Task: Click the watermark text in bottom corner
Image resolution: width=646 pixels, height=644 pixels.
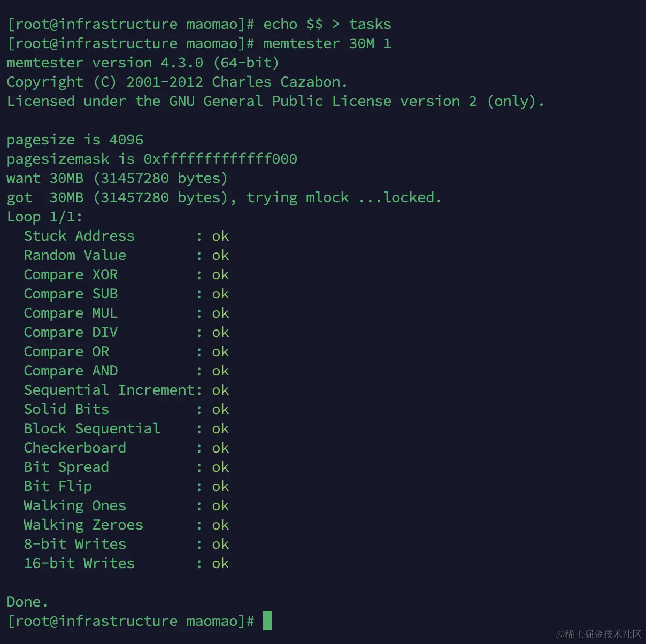Action: 598,634
